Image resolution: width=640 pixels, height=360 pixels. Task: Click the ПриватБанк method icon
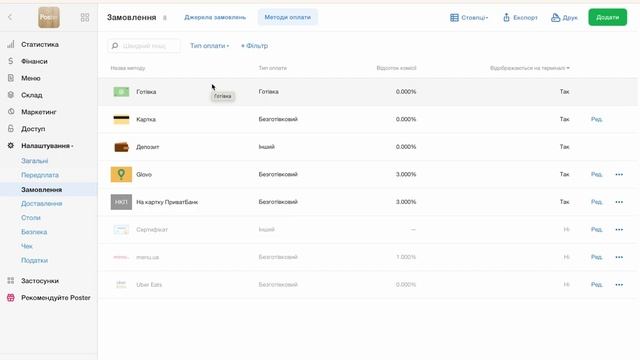point(121,202)
